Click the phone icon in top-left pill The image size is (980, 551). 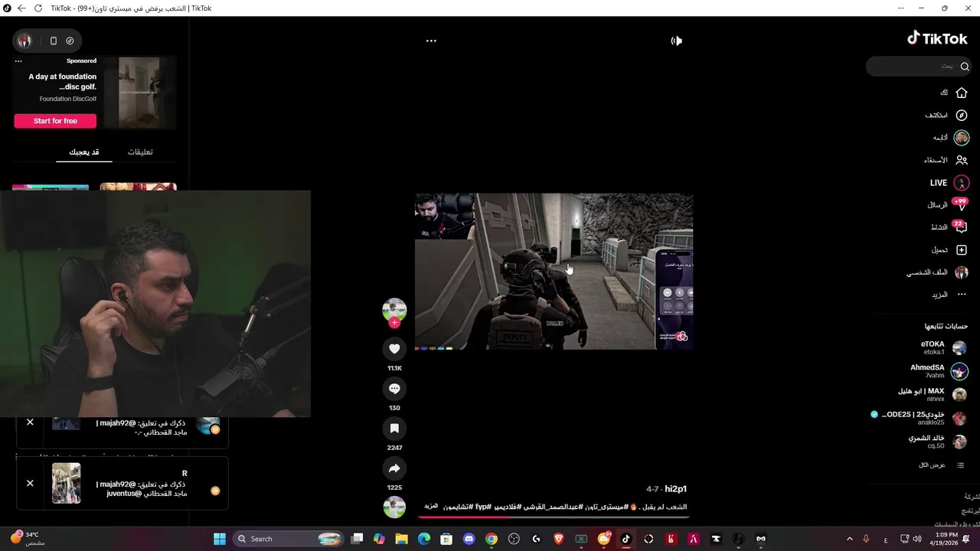[54, 41]
